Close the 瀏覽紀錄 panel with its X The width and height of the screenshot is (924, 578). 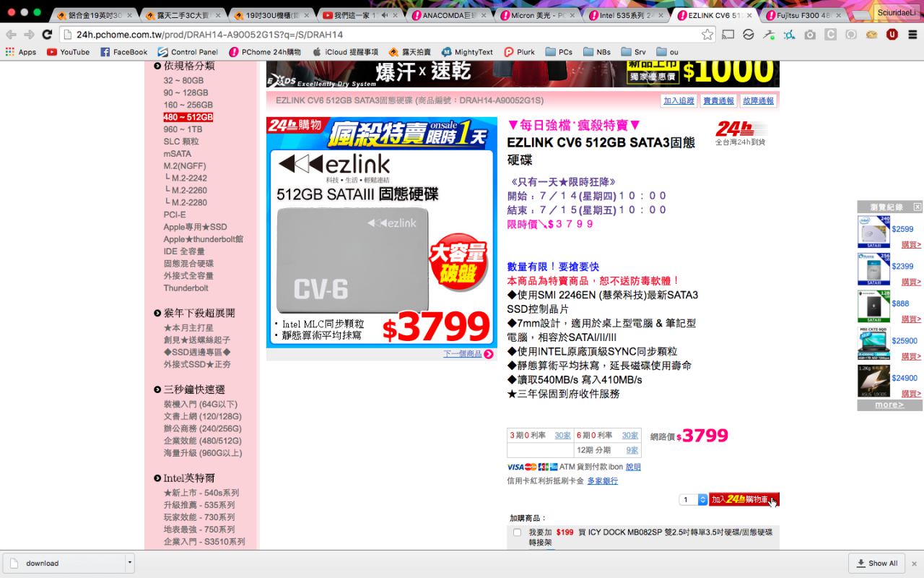click(918, 207)
